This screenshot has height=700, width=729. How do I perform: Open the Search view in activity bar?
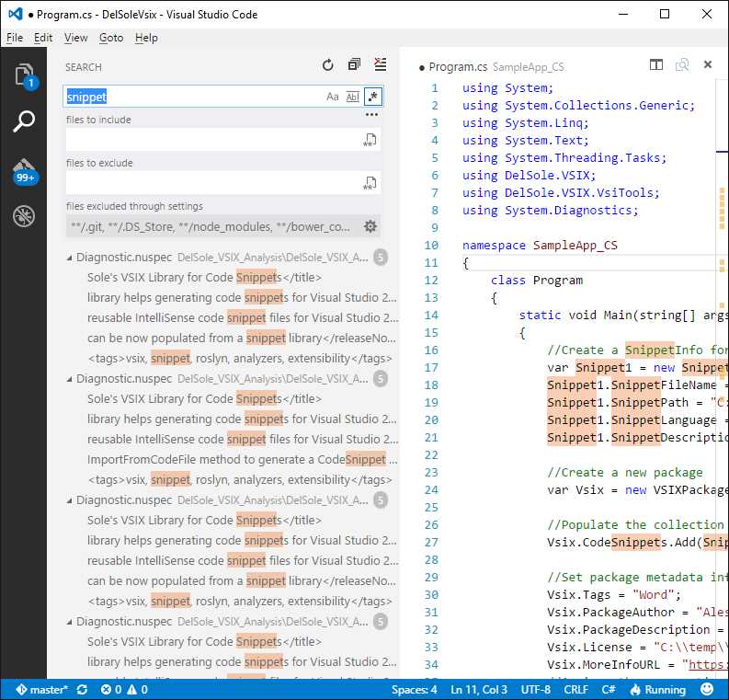[x=24, y=121]
